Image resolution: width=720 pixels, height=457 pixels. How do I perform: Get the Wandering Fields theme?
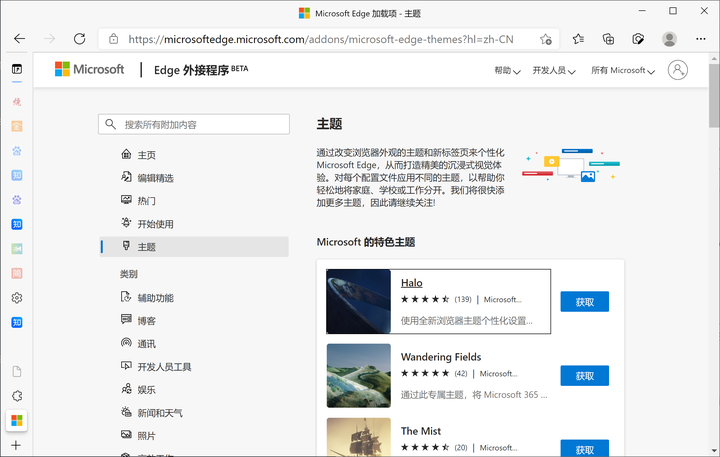[x=585, y=376]
